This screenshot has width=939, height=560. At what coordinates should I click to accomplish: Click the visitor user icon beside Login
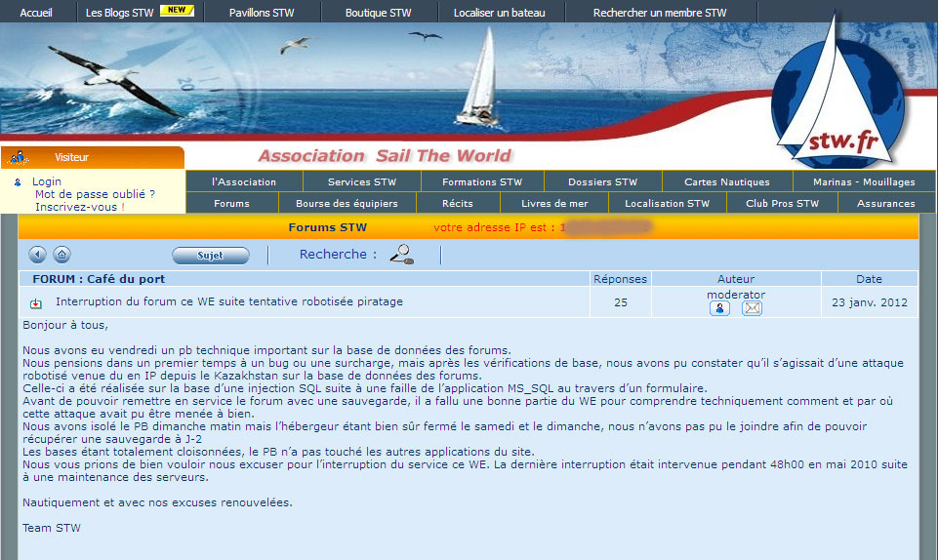pyautogui.click(x=18, y=182)
